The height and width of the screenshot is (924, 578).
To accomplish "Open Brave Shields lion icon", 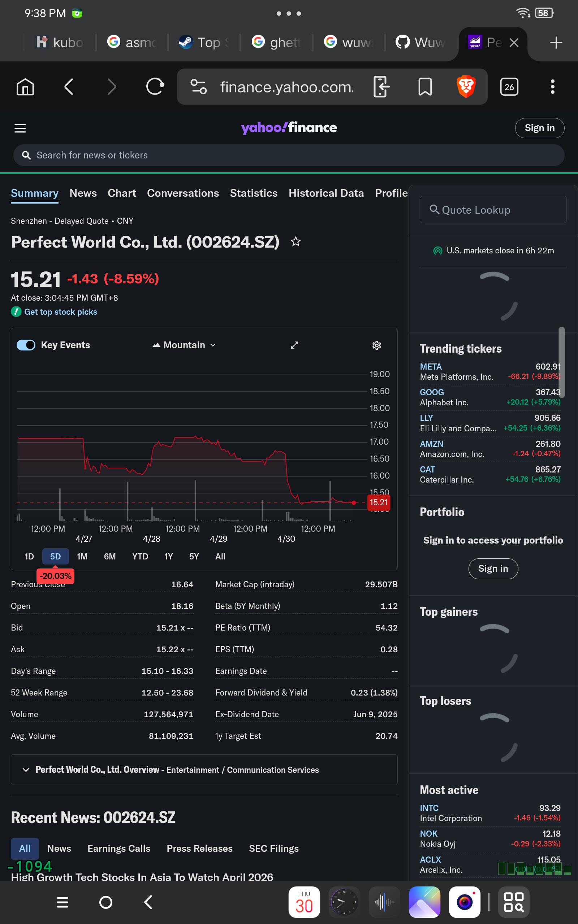I will tap(466, 87).
